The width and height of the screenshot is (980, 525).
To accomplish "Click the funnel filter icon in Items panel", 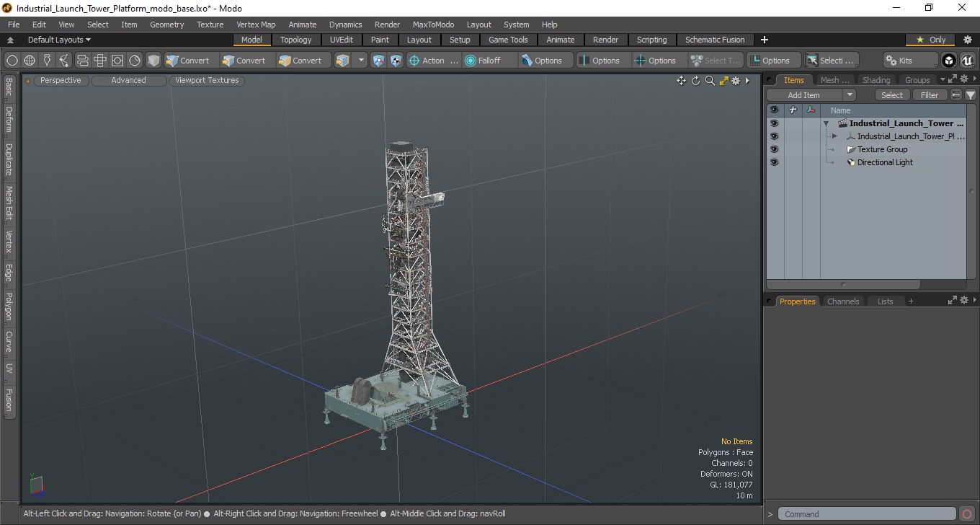I will point(971,95).
